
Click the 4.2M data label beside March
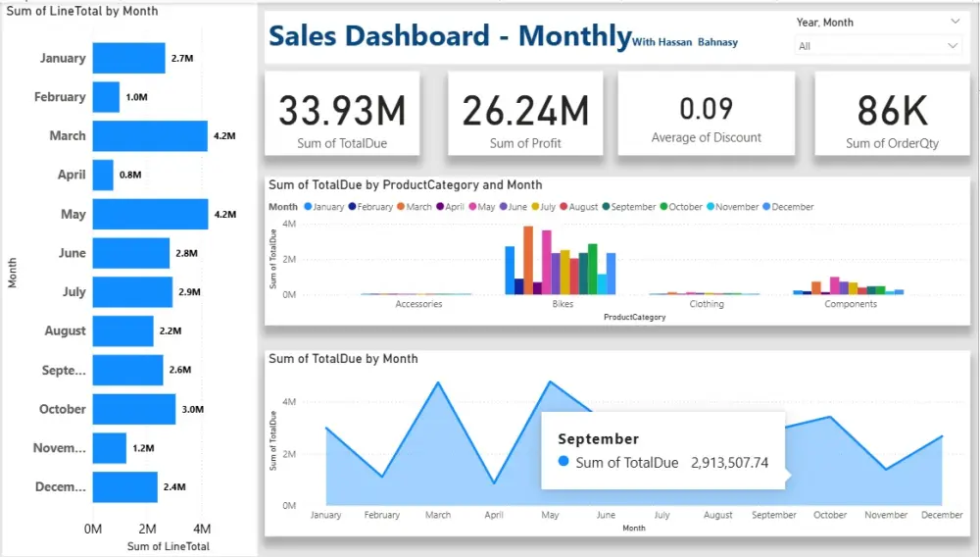[x=224, y=135]
